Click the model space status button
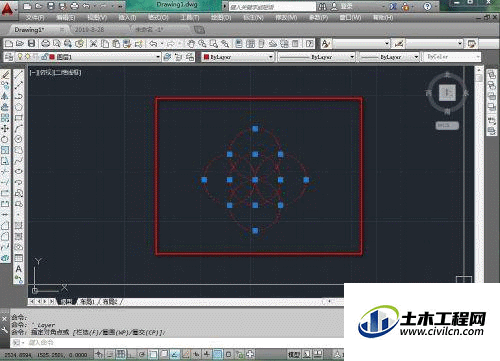Viewport: 500px width, 361px height. (294, 354)
